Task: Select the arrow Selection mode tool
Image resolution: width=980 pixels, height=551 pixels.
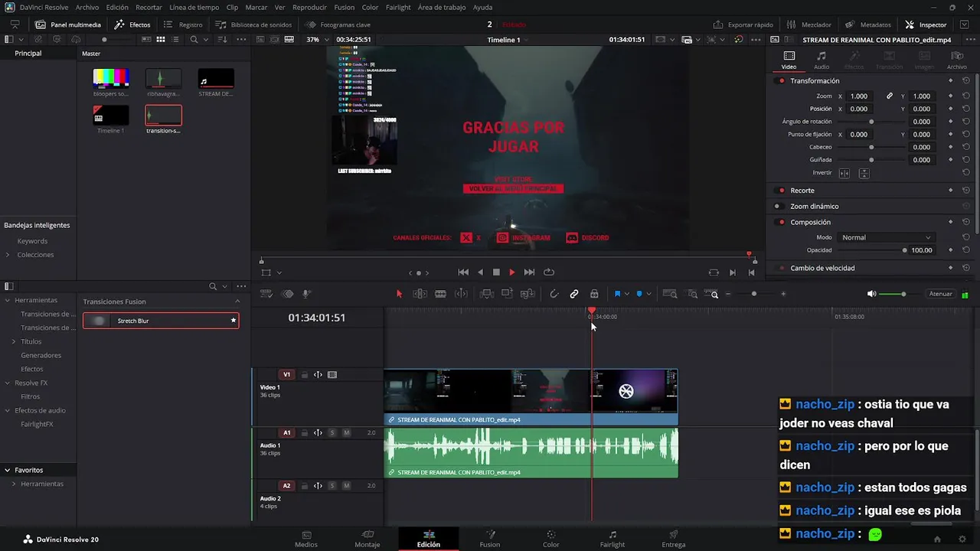Action: [x=399, y=294]
